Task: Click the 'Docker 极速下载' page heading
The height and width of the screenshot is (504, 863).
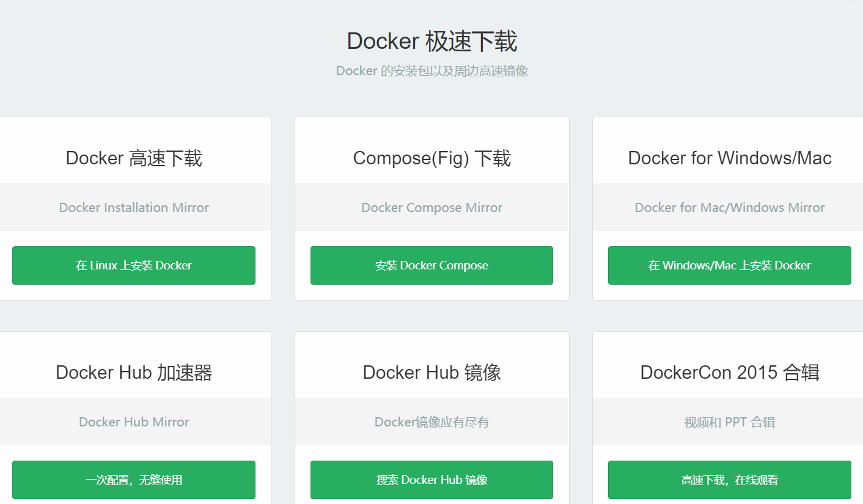Action: click(x=431, y=42)
